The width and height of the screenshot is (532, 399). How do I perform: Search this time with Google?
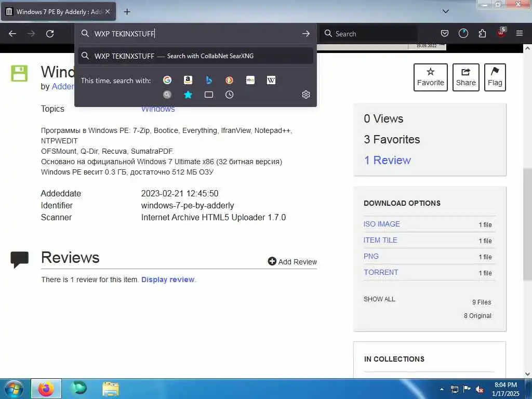pos(167,80)
